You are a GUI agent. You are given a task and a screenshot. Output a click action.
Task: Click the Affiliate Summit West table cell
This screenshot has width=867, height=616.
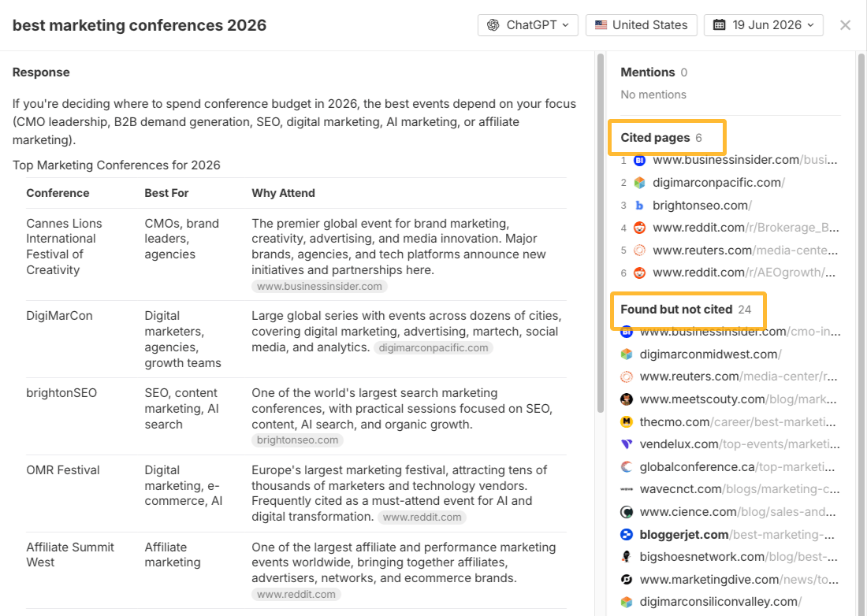[70, 555]
